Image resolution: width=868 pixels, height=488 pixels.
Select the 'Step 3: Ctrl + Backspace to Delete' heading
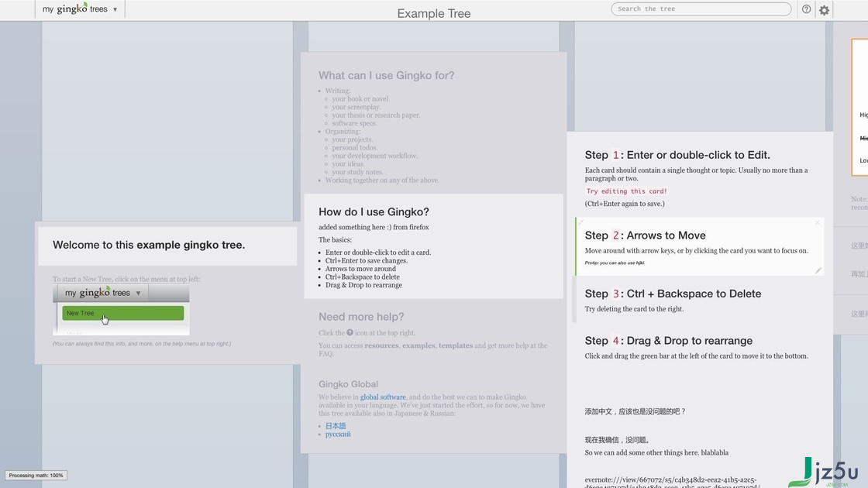pyautogui.click(x=673, y=294)
